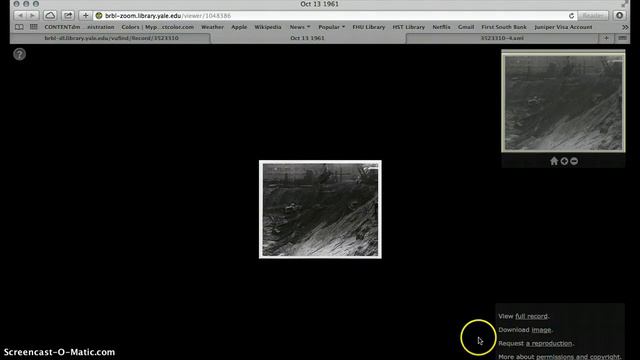Click the 'full record' link
Viewport: 640px width, 360px height.
[x=531, y=316]
